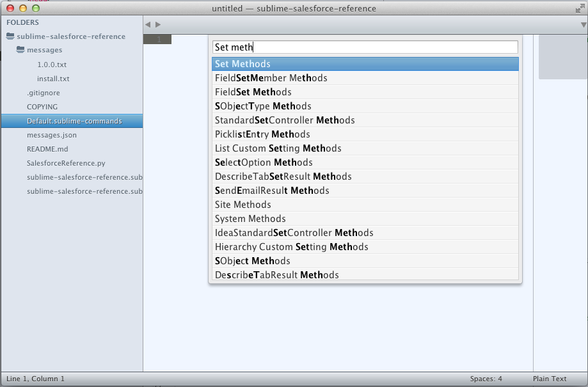Click the search input containing 'Set meth'
Image resolution: width=588 pixels, height=387 pixels.
pyautogui.click(x=365, y=47)
